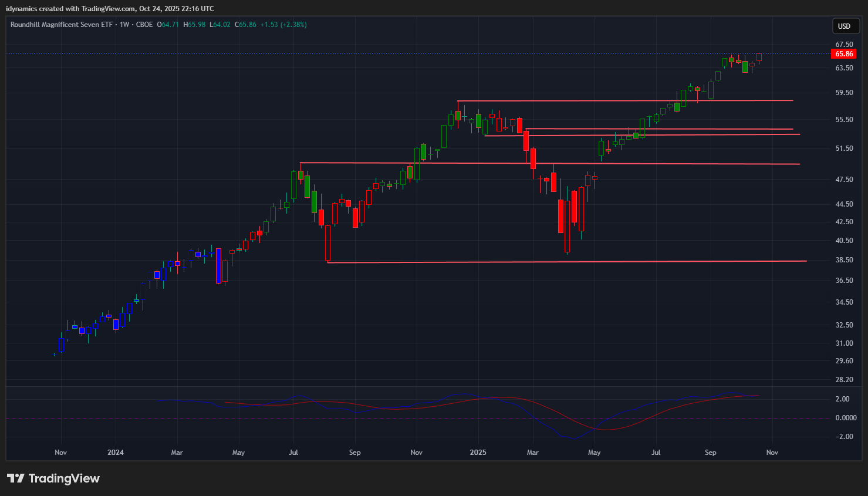
Task: Click the 2024 label on time axis
Action: tap(116, 453)
